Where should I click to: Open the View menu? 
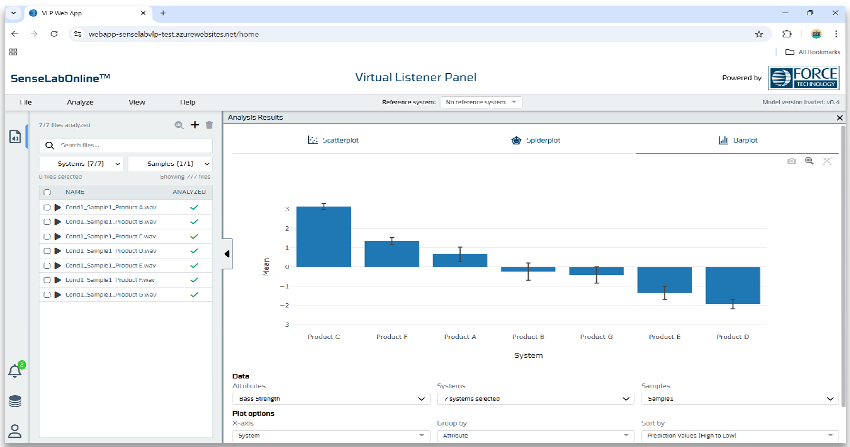[137, 102]
